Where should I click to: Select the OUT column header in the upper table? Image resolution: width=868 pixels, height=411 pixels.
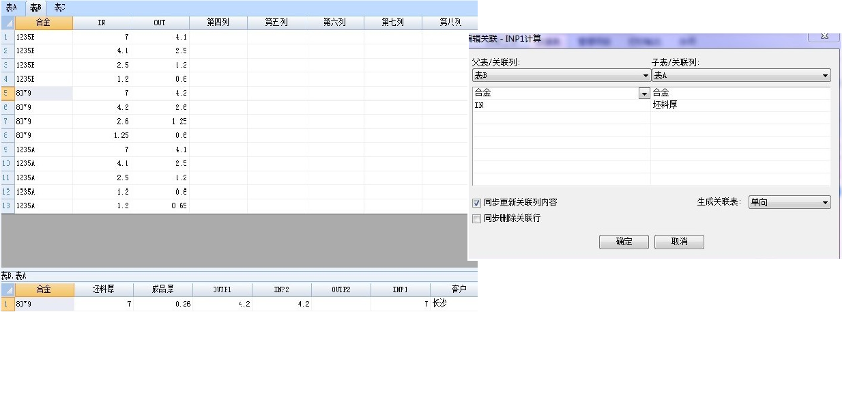coord(159,23)
